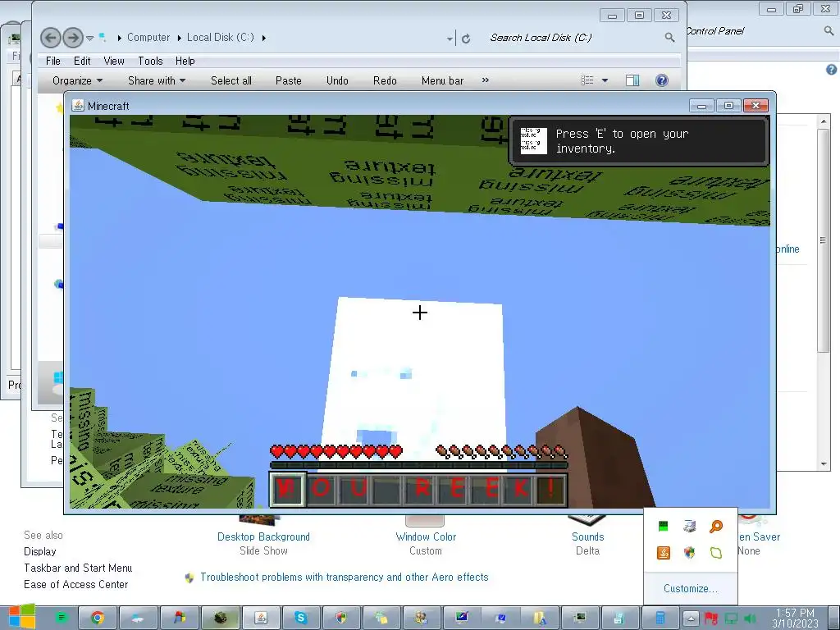Open Action Center red flag icon
The height and width of the screenshot is (630, 840).
coord(711,619)
